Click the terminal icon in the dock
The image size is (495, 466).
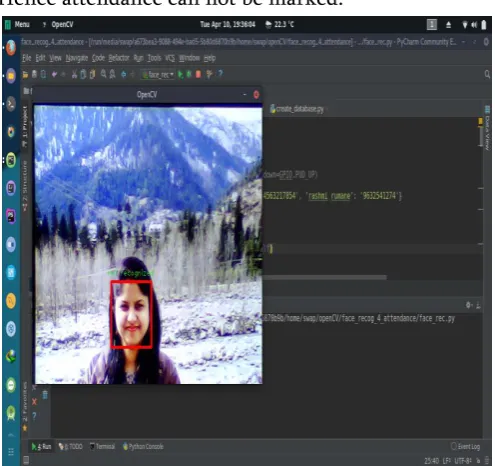11,104
